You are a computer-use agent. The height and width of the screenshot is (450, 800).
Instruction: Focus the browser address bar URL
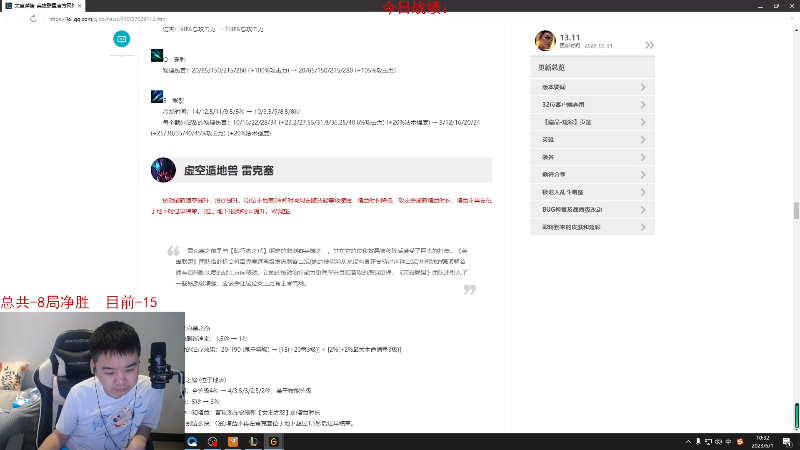pos(108,19)
